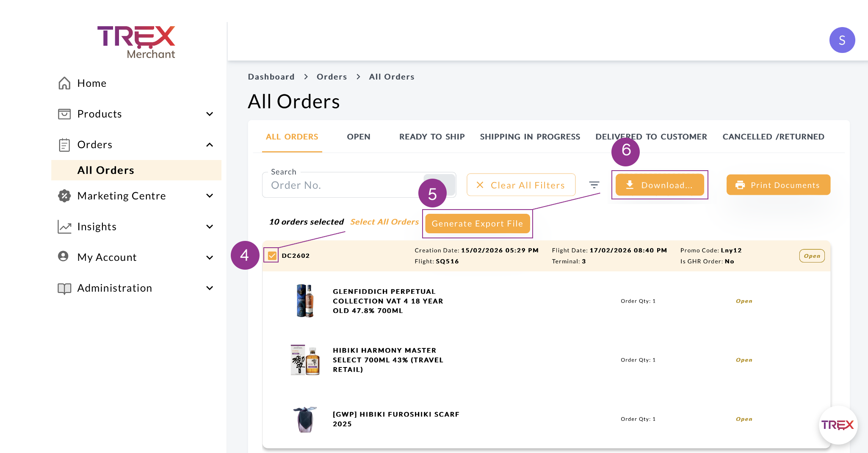The image size is (868, 453).
Task: Expand the Products menu chevron
Action: click(210, 114)
